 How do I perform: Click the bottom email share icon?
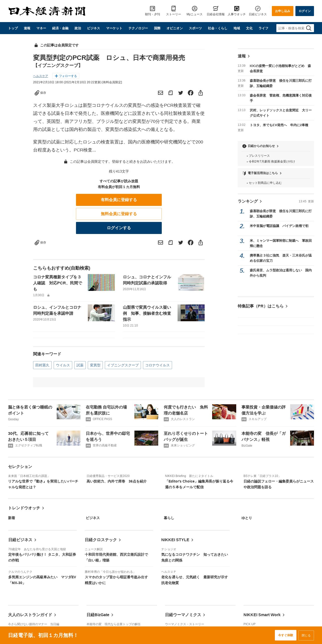tap(160, 243)
